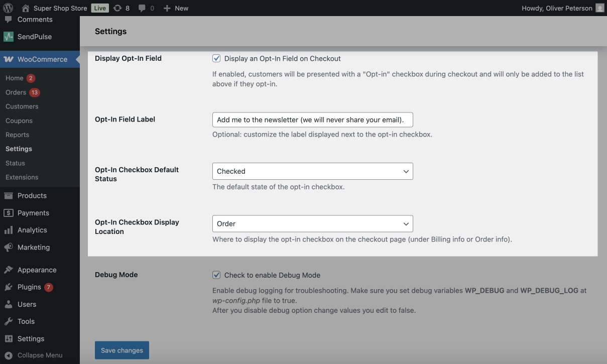Open the updates icon showing 8

pyautogui.click(x=117, y=8)
